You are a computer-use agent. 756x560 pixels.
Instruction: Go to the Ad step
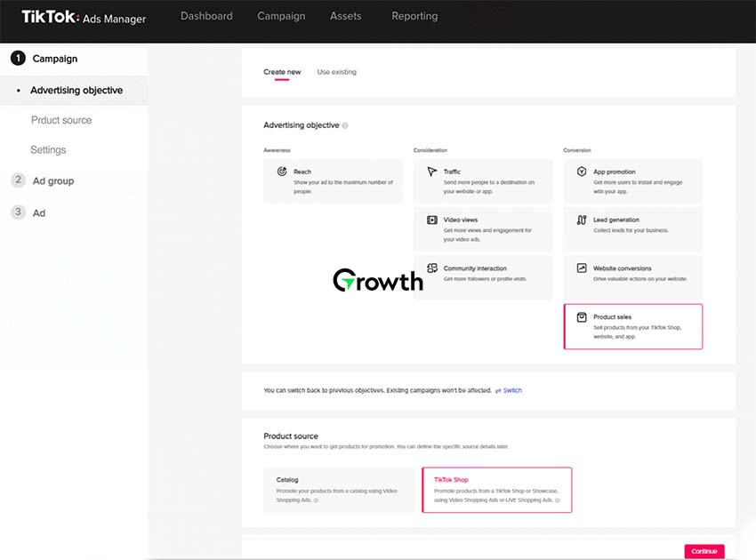39,213
